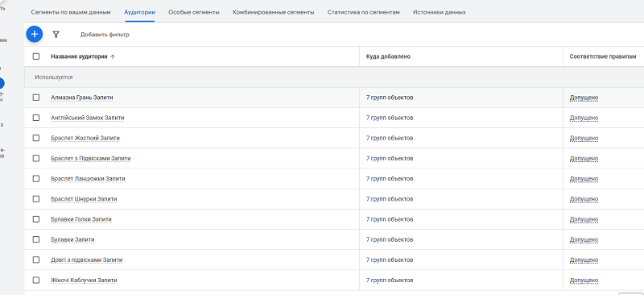Click Допущено status for Жіночі Каблучки Запити
Viewport: 644px width, 295px height.
584,280
